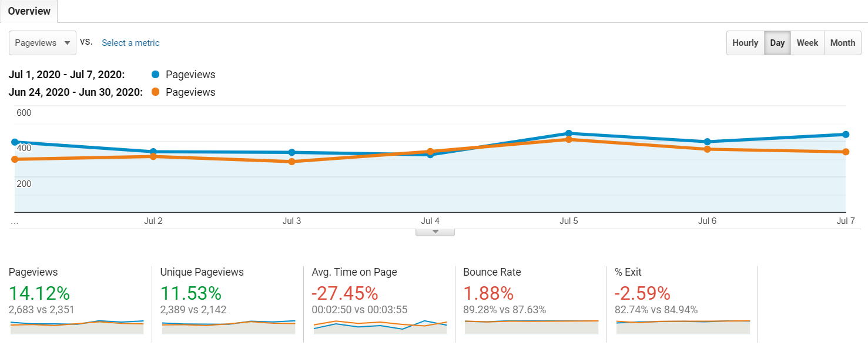Viewport: 868px width, 345px height.
Task: Open the Pageviews metric dropdown
Action: [42, 43]
